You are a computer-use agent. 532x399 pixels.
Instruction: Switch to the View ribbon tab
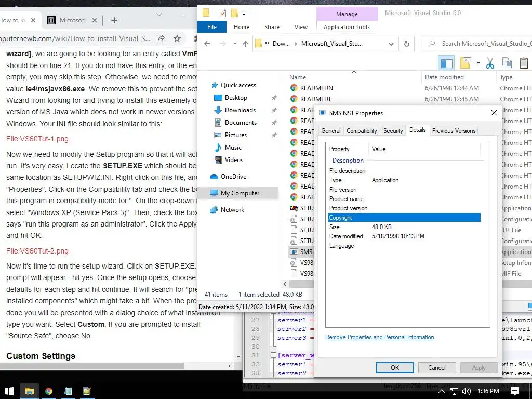[301, 27]
